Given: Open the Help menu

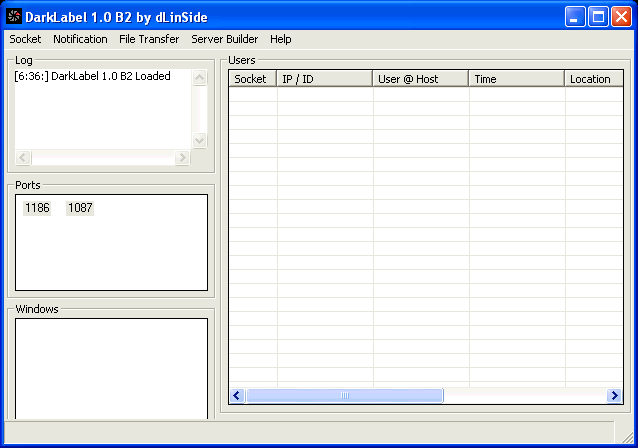Looking at the screenshot, I should (281, 39).
